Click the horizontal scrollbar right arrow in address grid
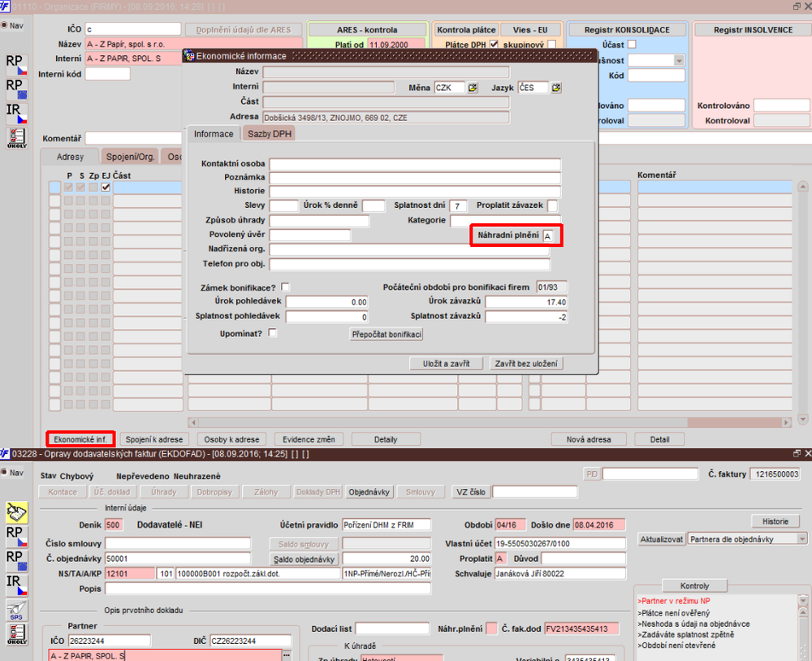The width and height of the screenshot is (812, 661). coord(787,422)
